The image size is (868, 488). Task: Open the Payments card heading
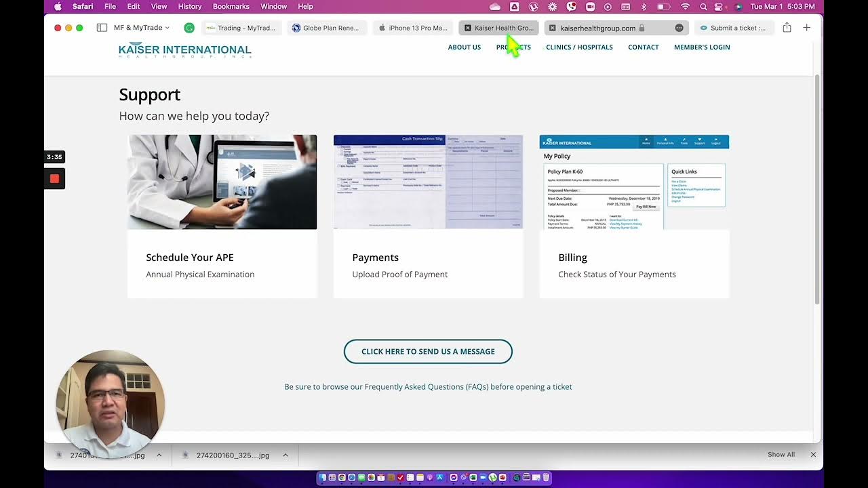375,258
